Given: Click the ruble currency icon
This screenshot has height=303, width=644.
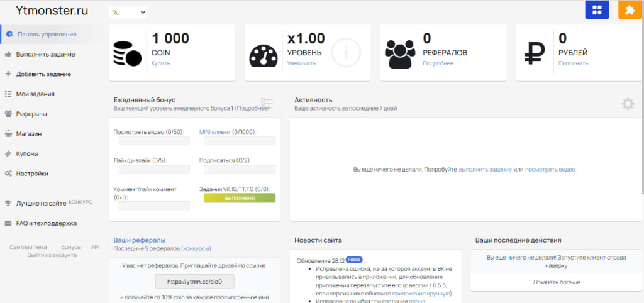Looking at the screenshot, I should pos(535,54).
